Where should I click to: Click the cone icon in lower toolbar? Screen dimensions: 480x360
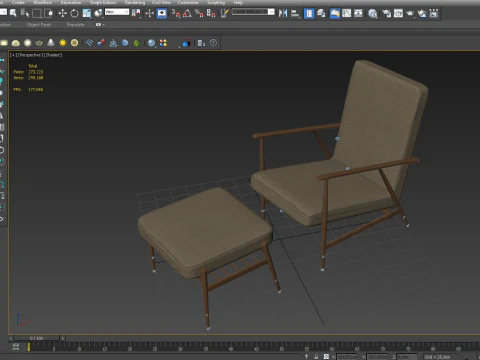coord(51,43)
